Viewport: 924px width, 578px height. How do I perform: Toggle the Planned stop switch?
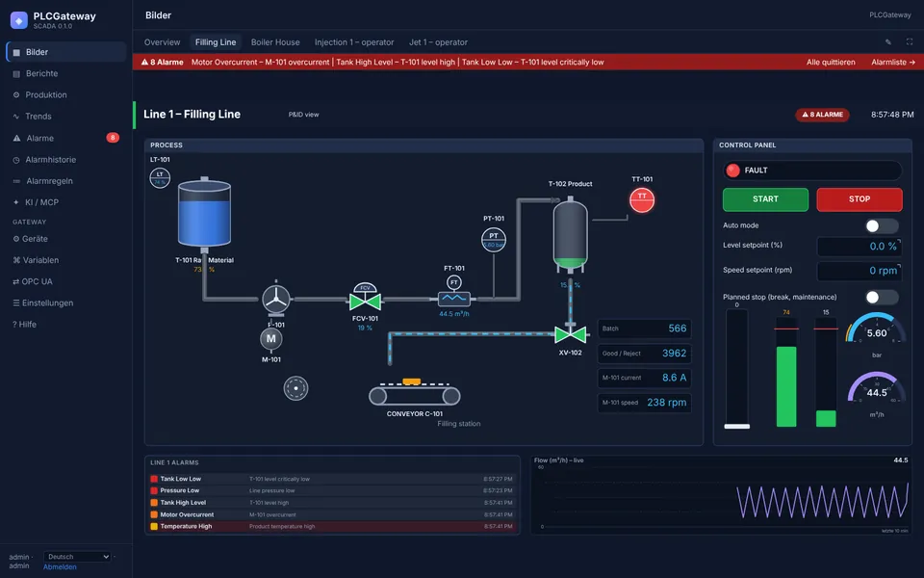pyautogui.click(x=882, y=298)
